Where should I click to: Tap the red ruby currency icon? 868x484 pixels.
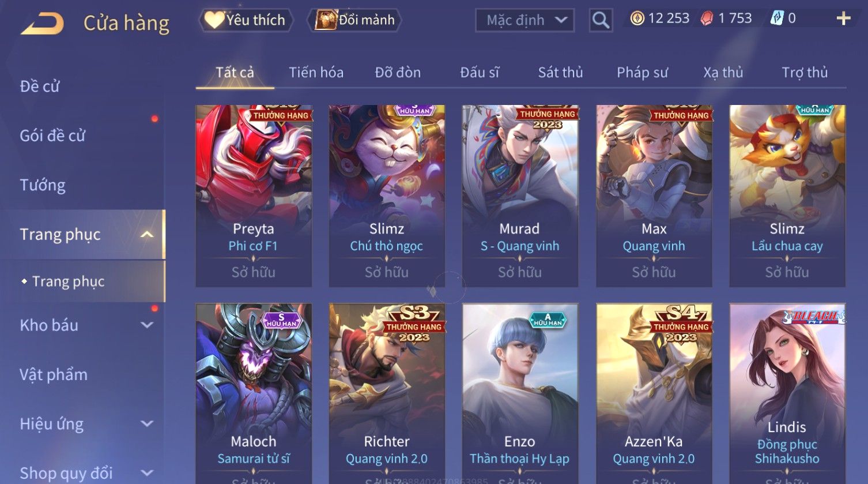[x=707, y=18]
